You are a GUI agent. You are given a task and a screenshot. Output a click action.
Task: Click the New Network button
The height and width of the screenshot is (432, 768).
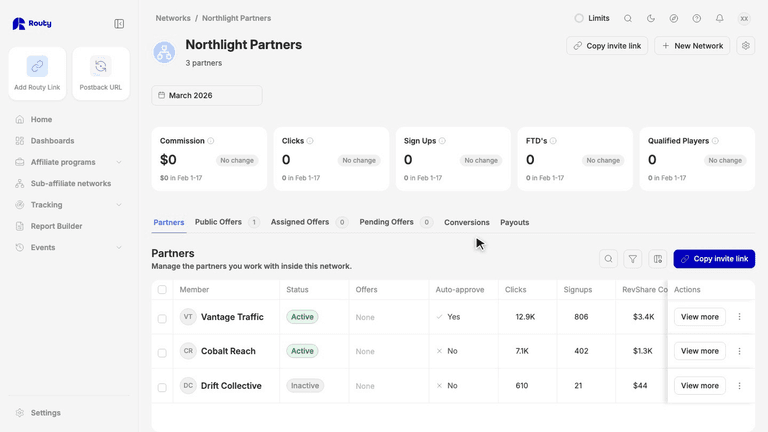(692, 46)
